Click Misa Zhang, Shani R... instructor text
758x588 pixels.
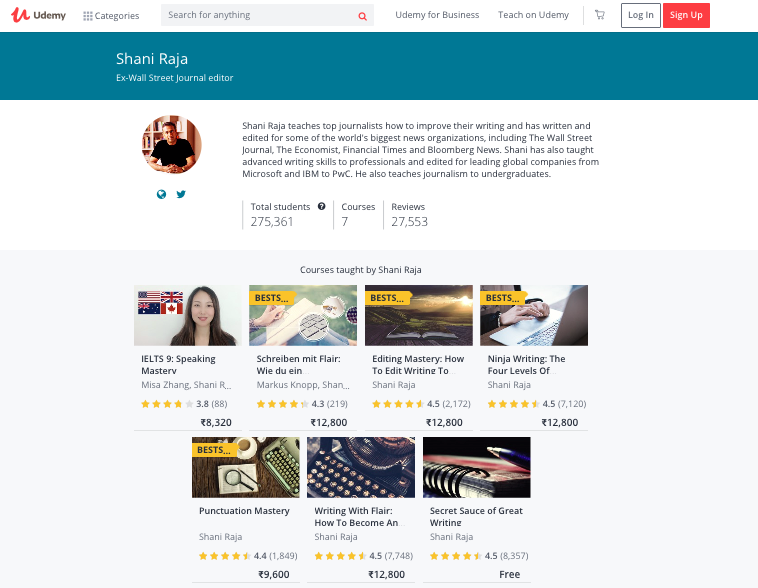(186, 385)
